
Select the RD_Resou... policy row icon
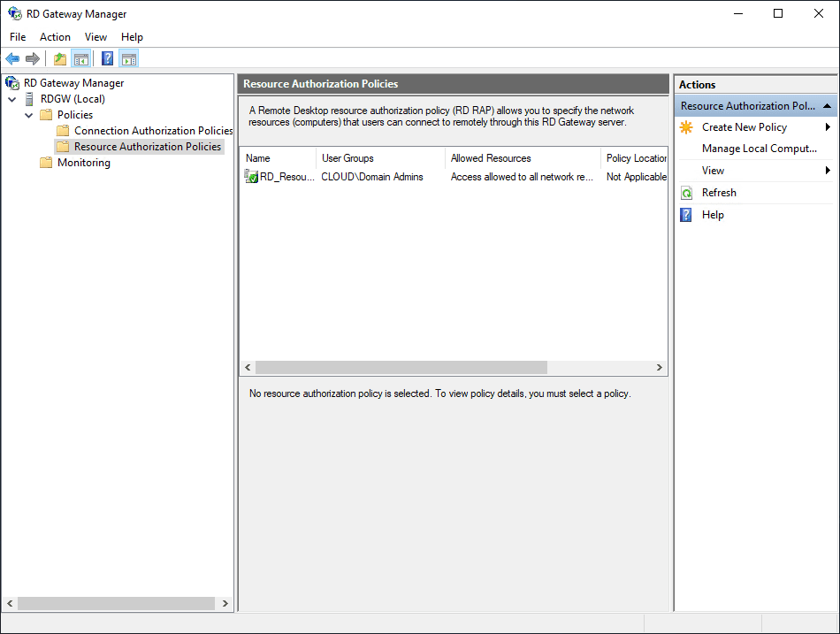pyautogui.click(x=251, y=177)
